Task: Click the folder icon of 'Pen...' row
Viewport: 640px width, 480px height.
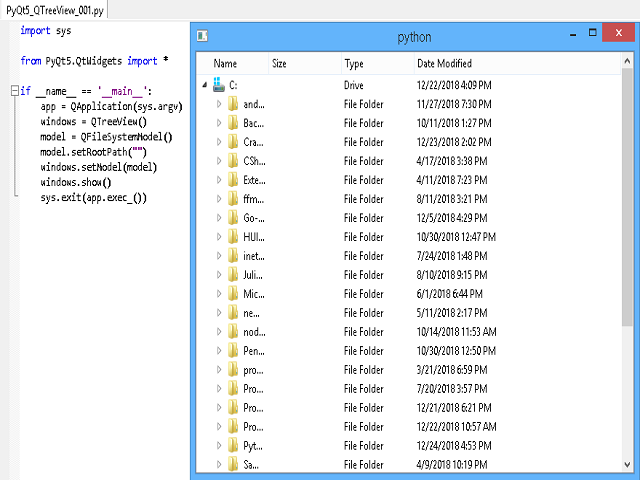Action: pyautogui.click(x=233, y=351)
